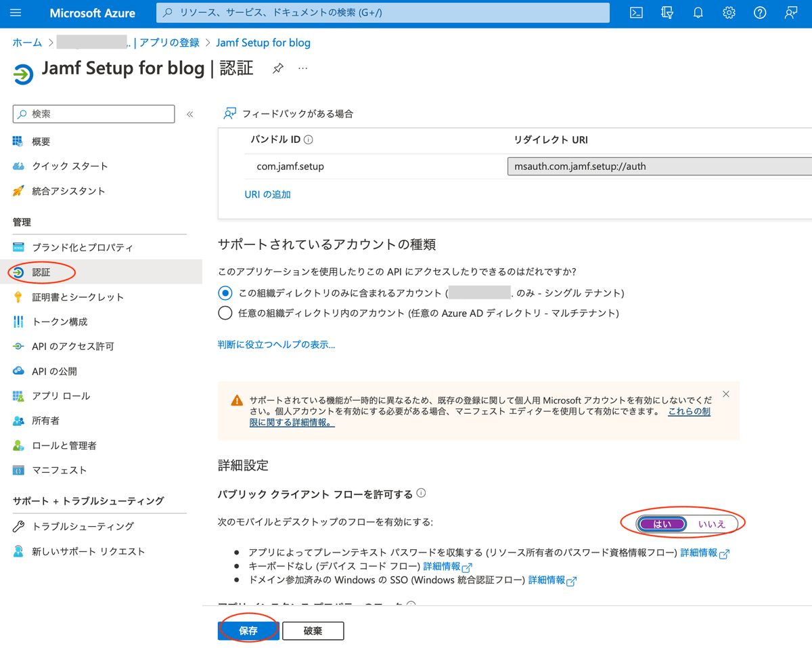Screen dimensions: 812x648
Task: Open 認証 in the sidebar menu
Action: (101, 272)
